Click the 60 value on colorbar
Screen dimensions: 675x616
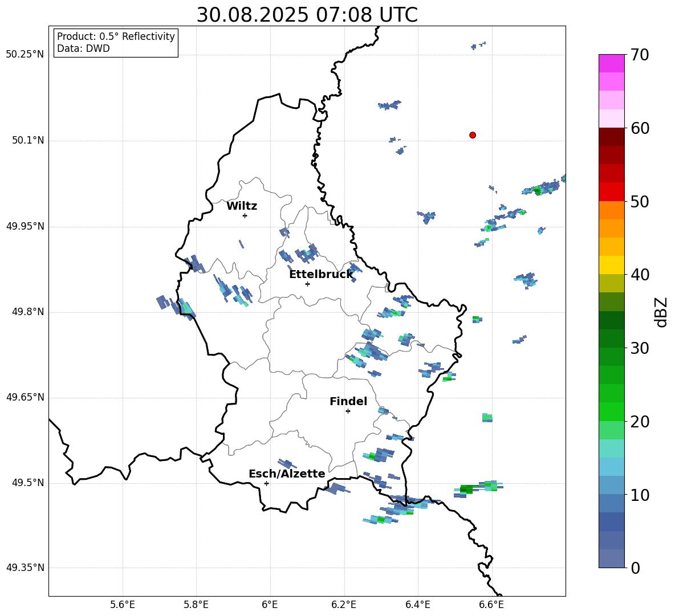(x=640, y=128)
